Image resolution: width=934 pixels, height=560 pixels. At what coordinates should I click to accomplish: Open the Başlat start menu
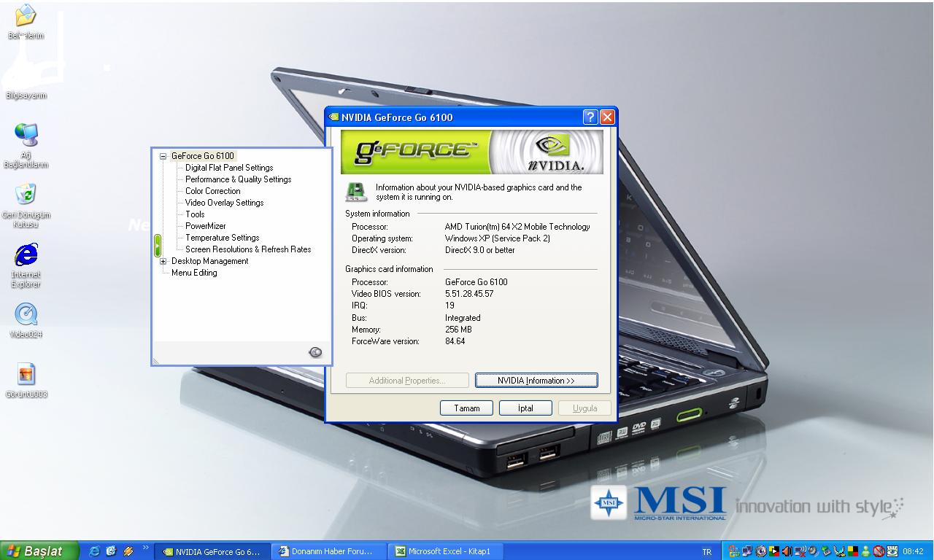coord(40,551)
